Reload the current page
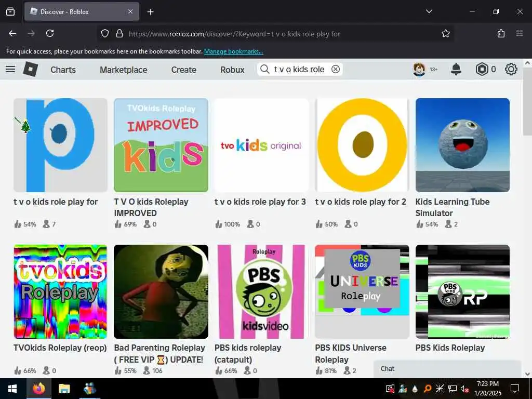532x399 pixels. (x=50, y=33)
